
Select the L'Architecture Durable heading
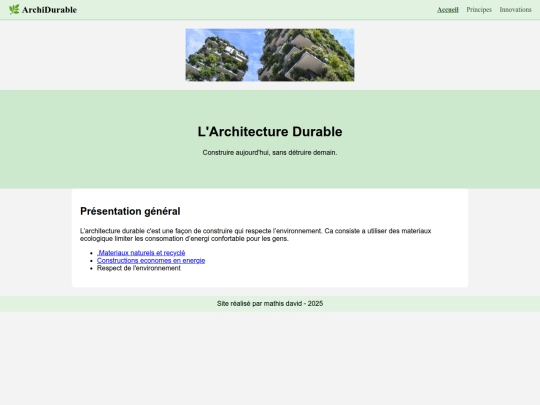pyautogui.click(x=270, y=132)
